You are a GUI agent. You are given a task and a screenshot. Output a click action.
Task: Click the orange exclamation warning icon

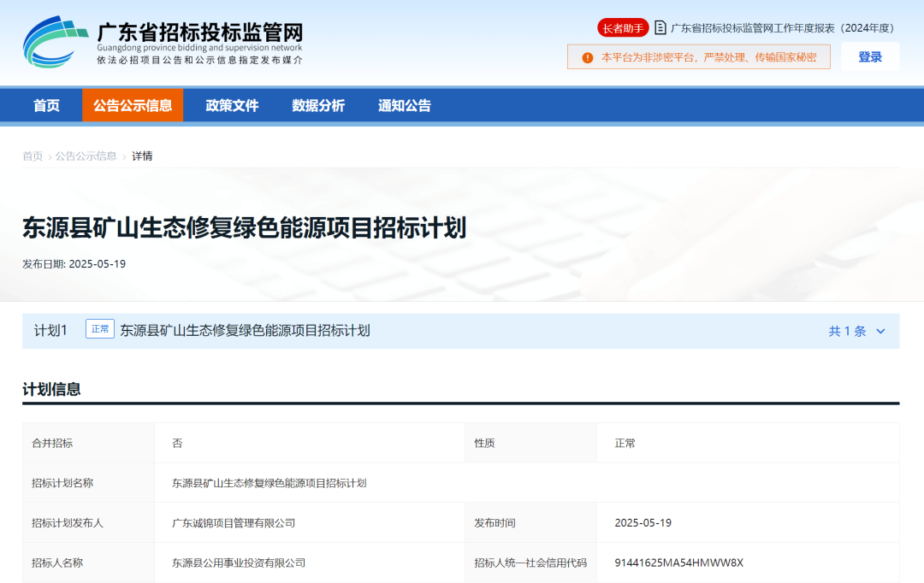click(587, 57)
